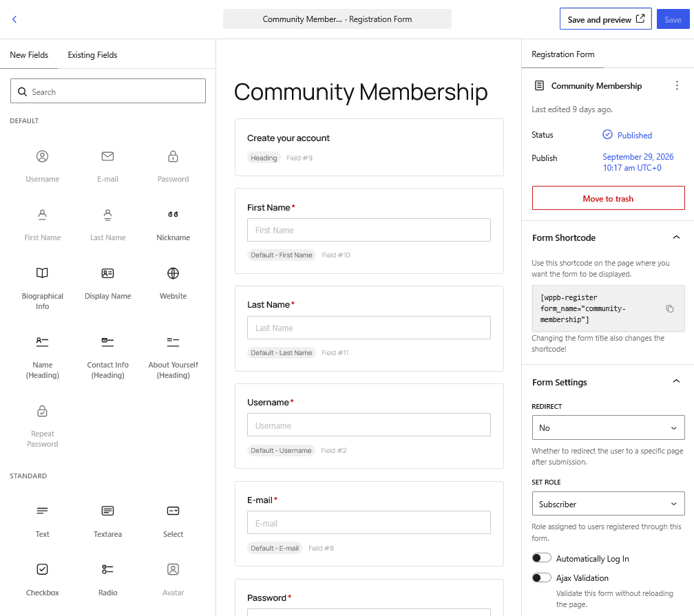Image resolution: width=694 pixels, height=616 pixels.
Task: Select the Registration Form sidebar tab
Action: tap(562, 54)
